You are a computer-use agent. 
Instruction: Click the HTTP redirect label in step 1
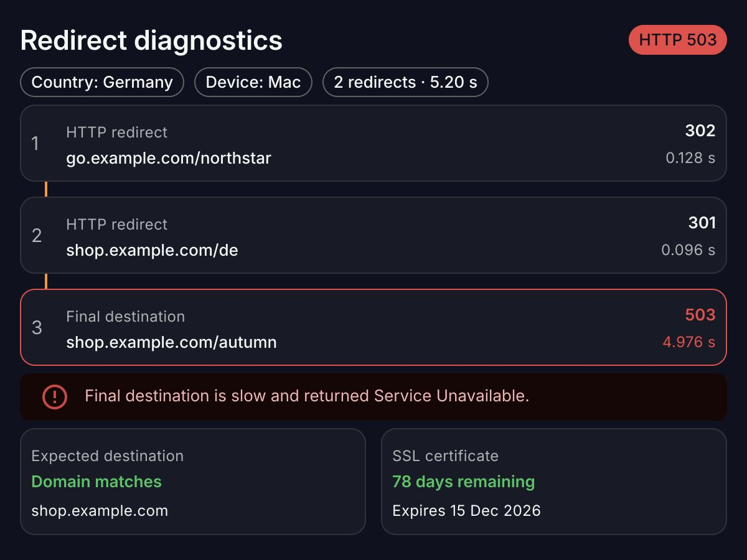(117, 133)
